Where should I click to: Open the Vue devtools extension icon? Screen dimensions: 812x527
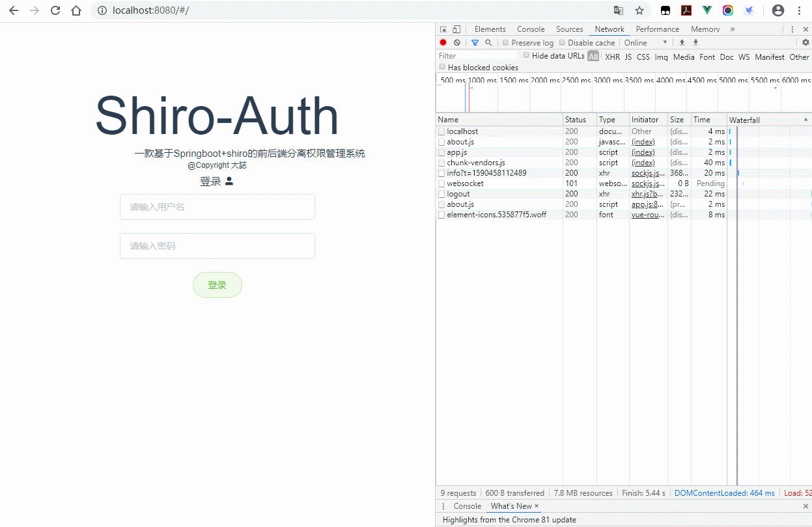pyautogui.click(x=707, y=10)
